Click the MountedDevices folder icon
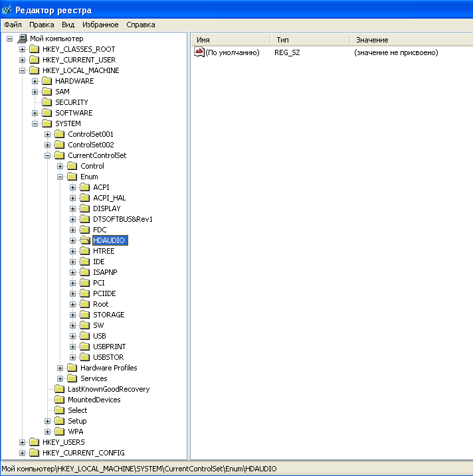 (60, 400)
